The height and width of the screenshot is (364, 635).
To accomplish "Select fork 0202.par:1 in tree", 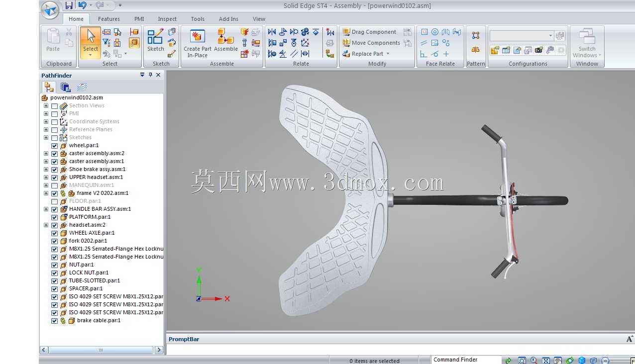I will pyautogui.click(x=88, y=241).
